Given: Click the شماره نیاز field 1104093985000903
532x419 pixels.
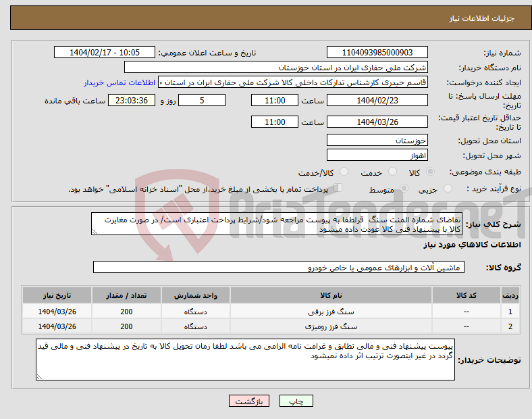Looking at the screenshot, I should 377,53.
